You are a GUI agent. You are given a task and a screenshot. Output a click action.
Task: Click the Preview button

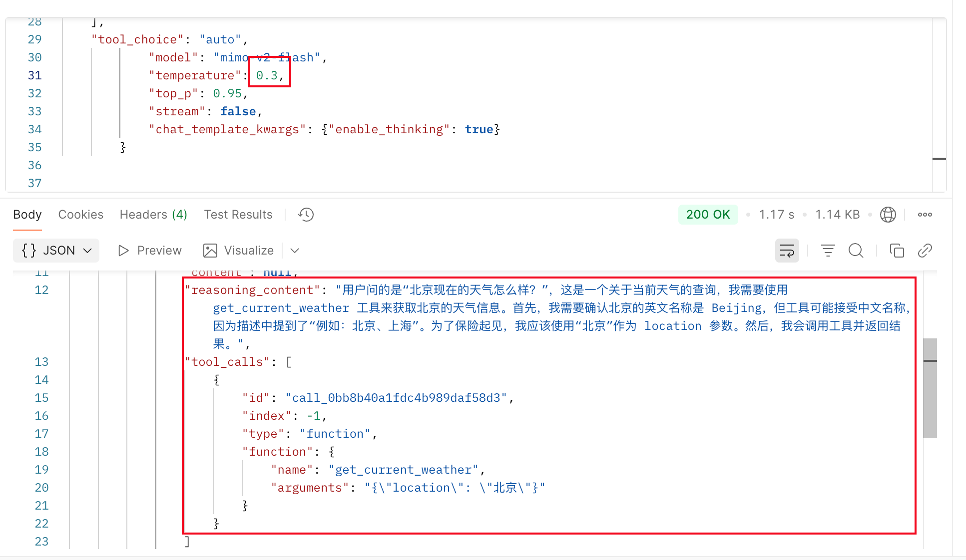[x=150, y=251]
